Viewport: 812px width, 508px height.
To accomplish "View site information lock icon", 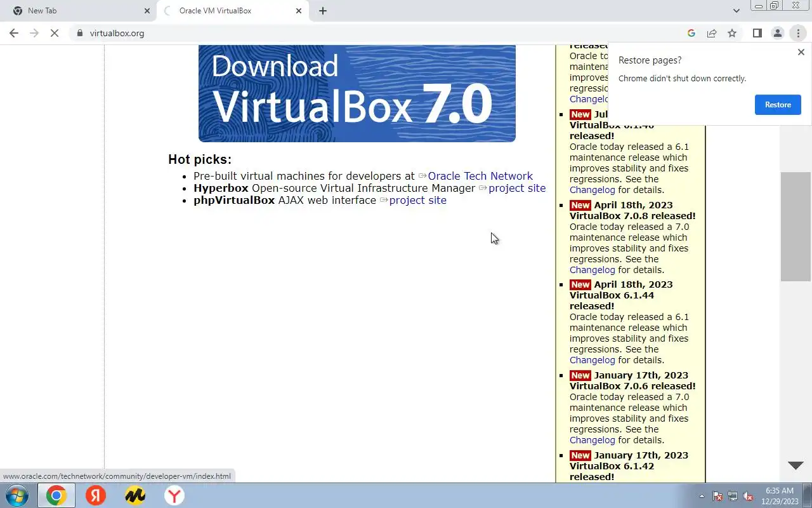I will pos(80,33).
